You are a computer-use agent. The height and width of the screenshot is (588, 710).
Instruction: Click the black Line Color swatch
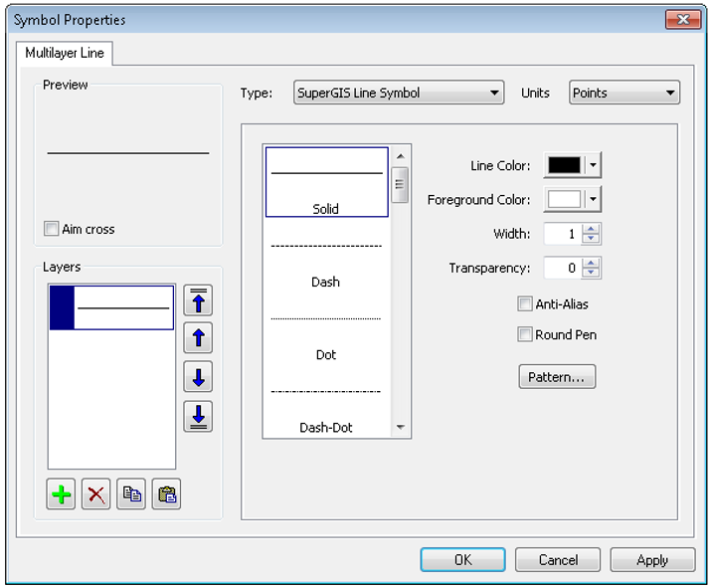(x=564, y=166)
